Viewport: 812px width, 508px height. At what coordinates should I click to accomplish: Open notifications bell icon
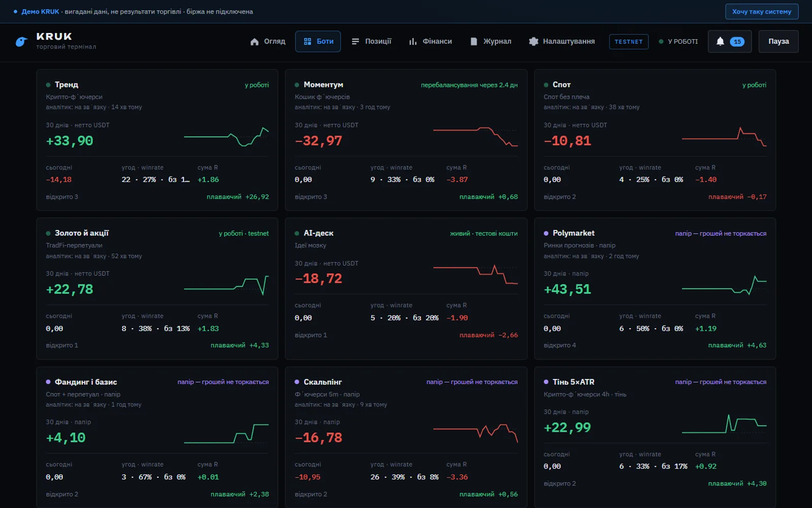tap(720, 41)
